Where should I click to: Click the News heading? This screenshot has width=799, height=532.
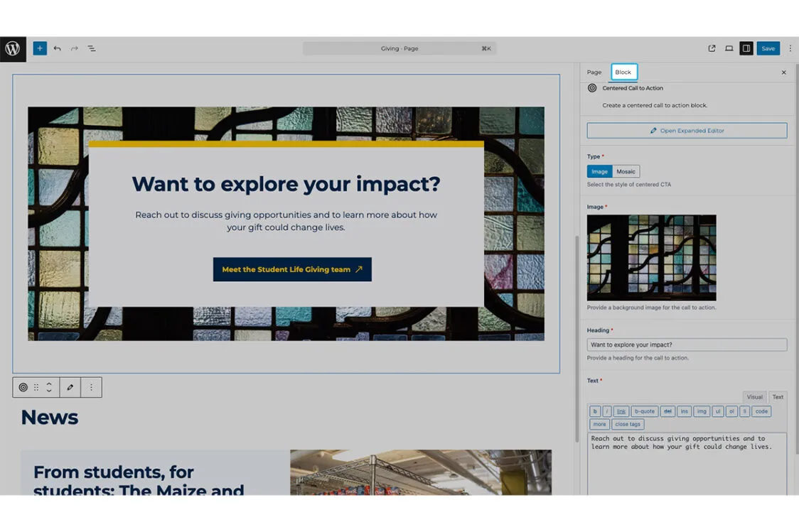click(50, 418)
